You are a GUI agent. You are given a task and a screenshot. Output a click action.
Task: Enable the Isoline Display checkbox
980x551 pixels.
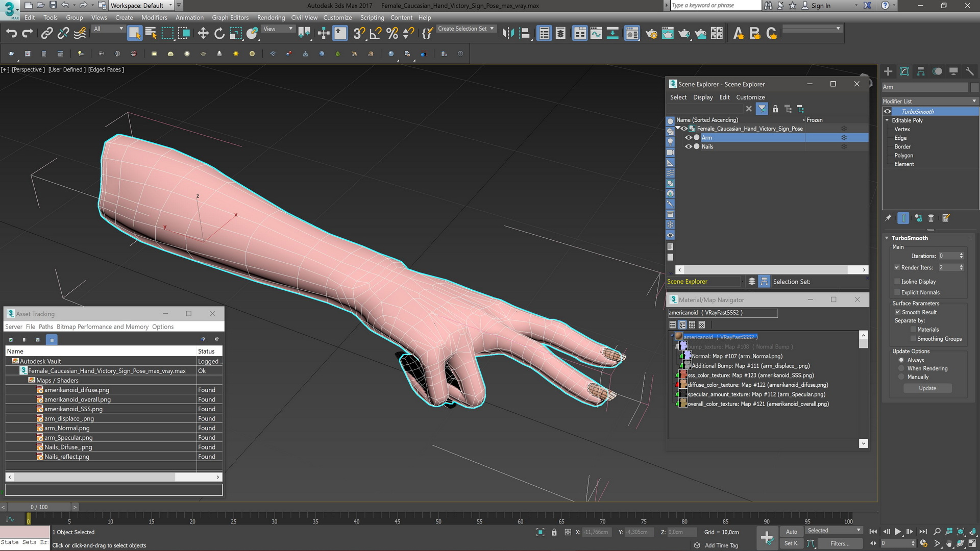897,282
